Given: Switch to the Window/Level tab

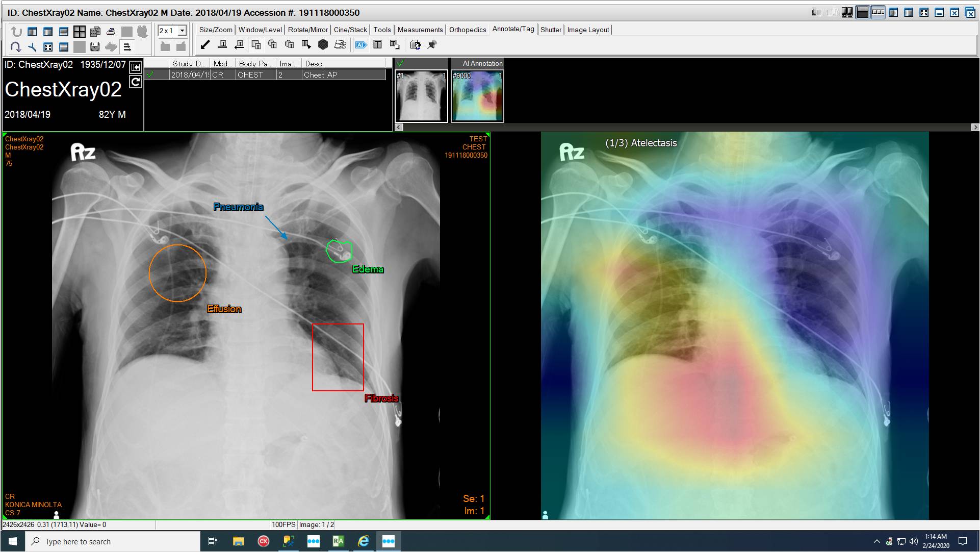Looking at the screenshot, I should 260,30.
